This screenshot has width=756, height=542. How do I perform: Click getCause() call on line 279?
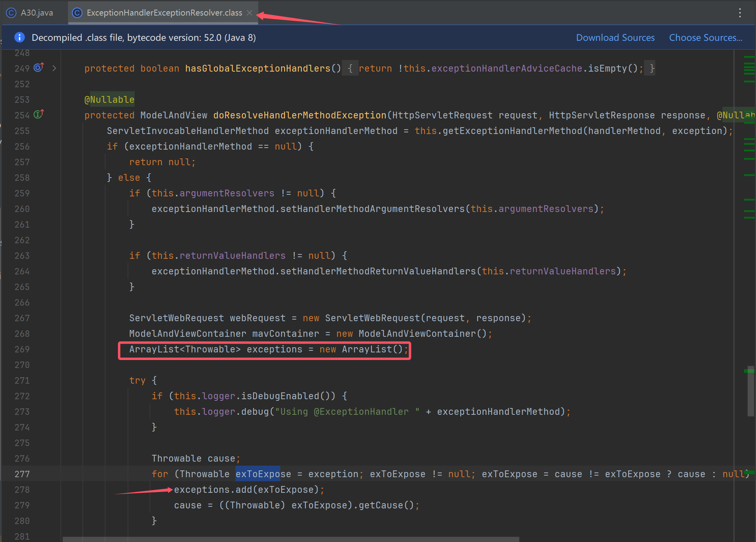pyautogui.click(x=386, y=505)
